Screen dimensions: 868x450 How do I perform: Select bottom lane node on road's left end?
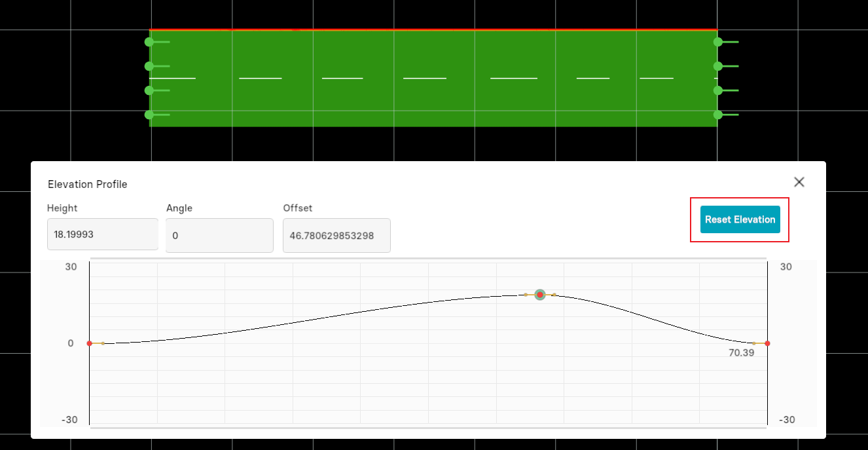pyautogui.click(x=149, y=115)
